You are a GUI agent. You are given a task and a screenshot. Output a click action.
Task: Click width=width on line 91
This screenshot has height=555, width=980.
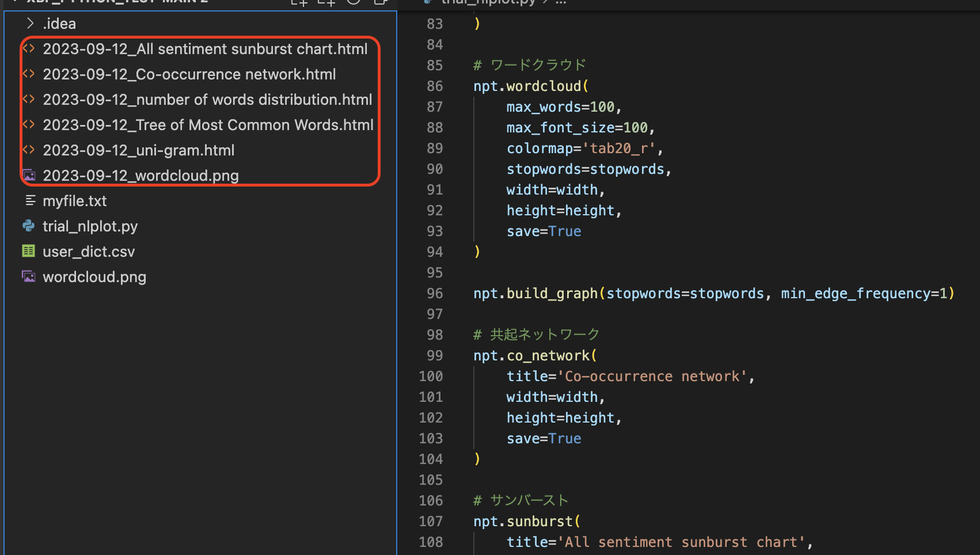point(552,190)
